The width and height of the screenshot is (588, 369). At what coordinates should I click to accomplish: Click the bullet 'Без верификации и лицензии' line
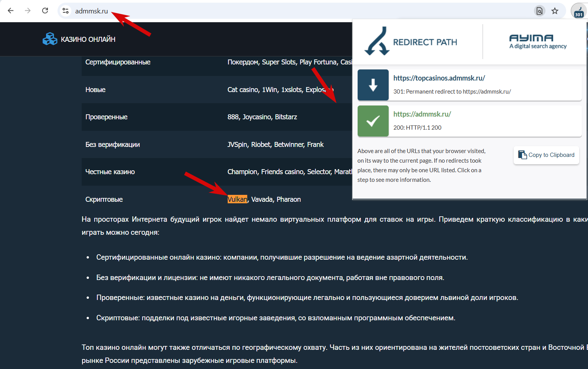click(x=270, y=278)
